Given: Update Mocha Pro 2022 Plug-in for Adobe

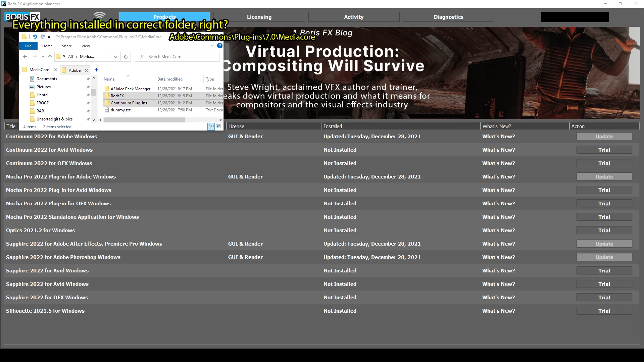Looking at the screenshot, I should pos(604,177).
